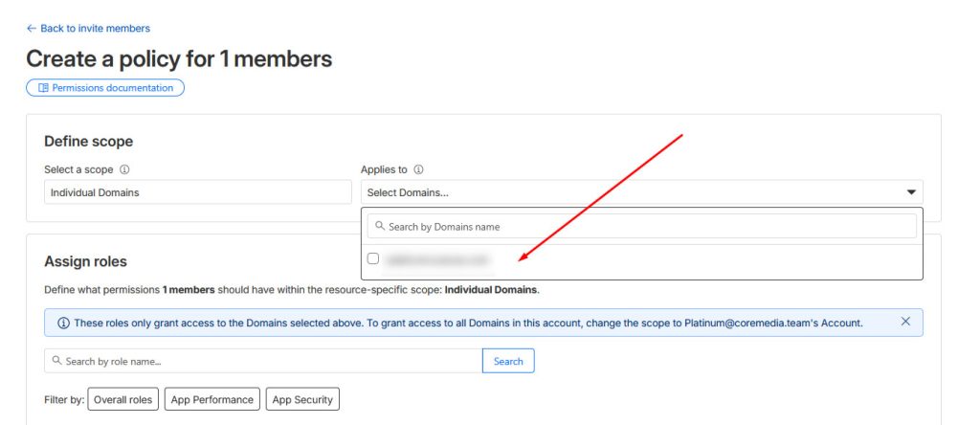Click magnifier icon in role name search
Screen dimensions: 980x425
click(57, 361)
